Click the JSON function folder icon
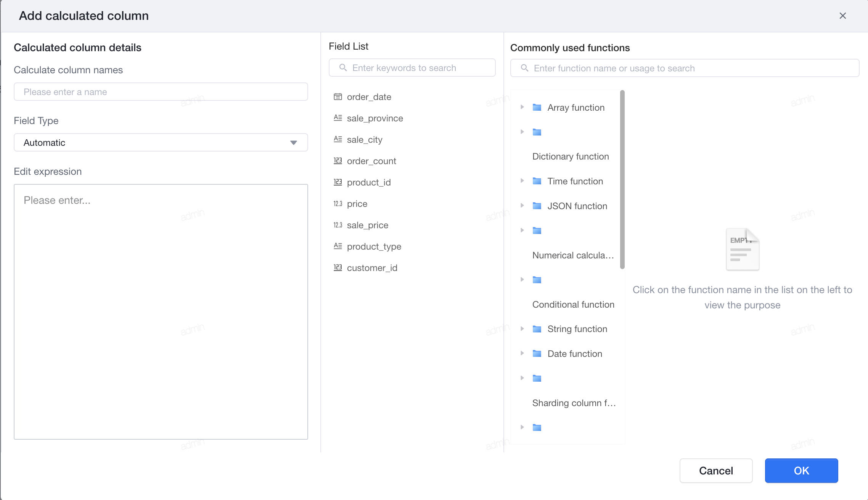The height and width of the screenshot is (500, 868). pyautogui.click(x=537, y=206)
